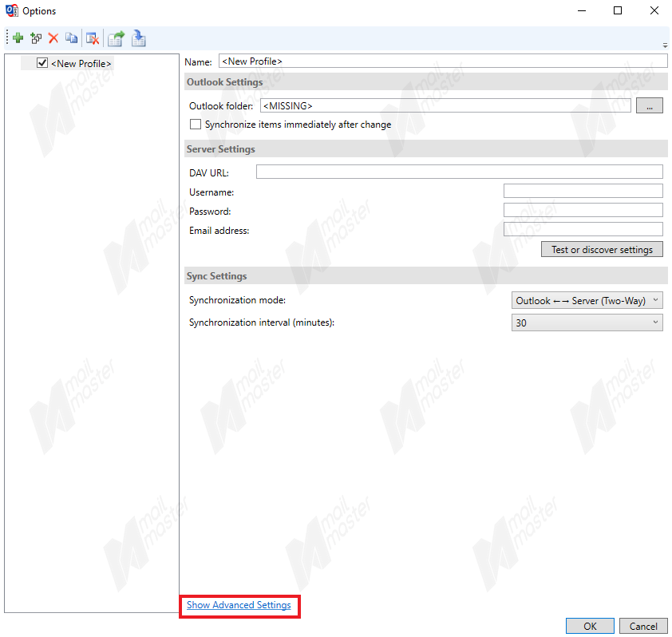Focus the Email address input field
Image resolution: width=672 pixels, height=637 pixels.
[x=583, y=229]
